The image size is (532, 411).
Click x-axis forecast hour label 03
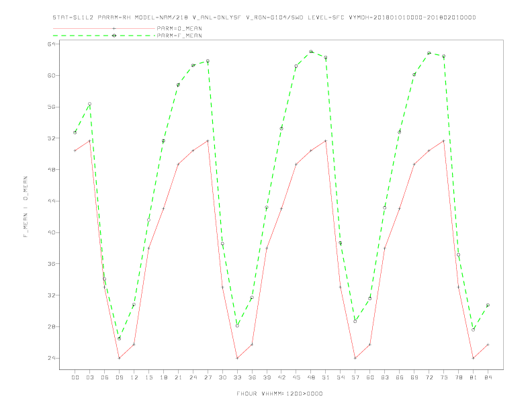89,377
